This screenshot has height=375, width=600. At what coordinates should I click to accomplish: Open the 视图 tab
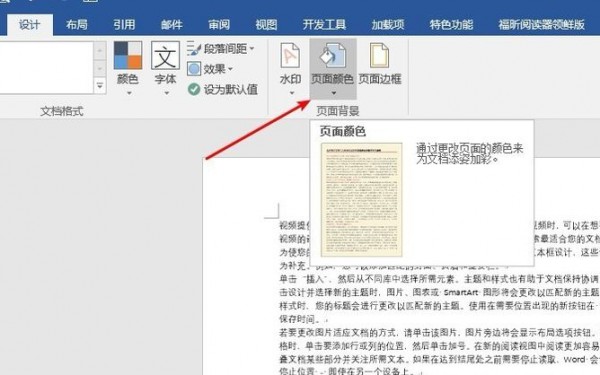(x=266, y=25)
